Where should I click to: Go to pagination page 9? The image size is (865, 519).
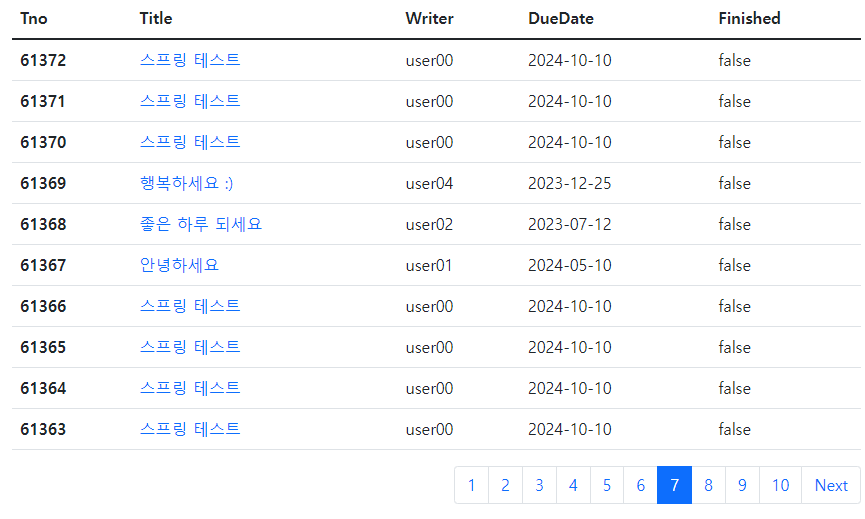(743, 485)
